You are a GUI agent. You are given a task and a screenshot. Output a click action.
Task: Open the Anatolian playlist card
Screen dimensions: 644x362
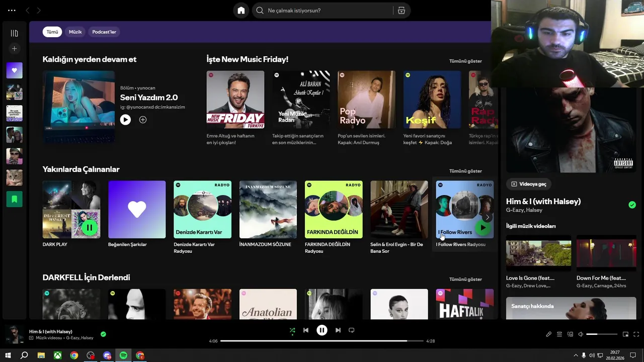[268, 304]
